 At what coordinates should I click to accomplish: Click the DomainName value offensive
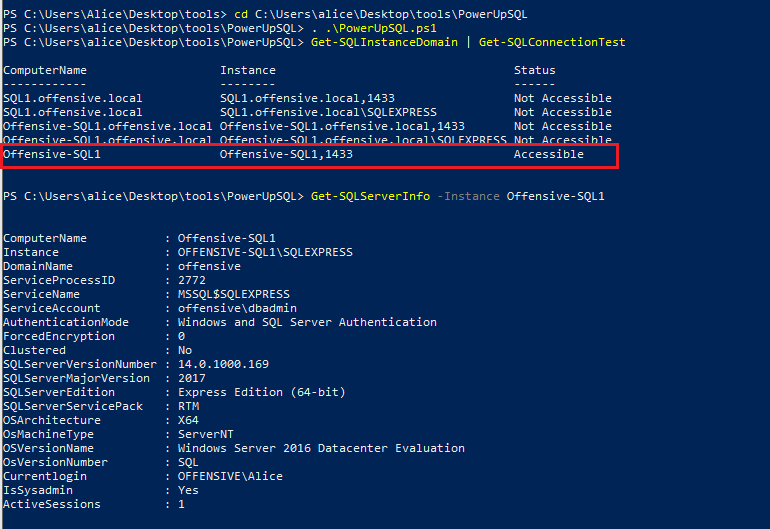pyautogui.click(x=209, y=266)
